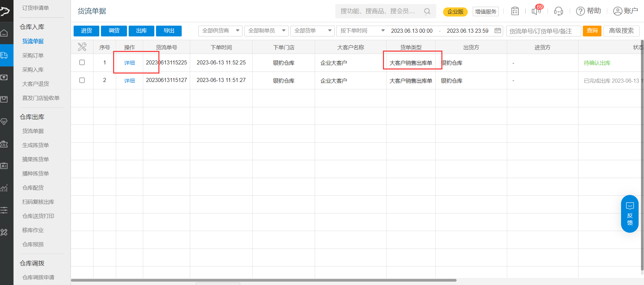Select 仓库送货打印 menu item

click(38, 216)
